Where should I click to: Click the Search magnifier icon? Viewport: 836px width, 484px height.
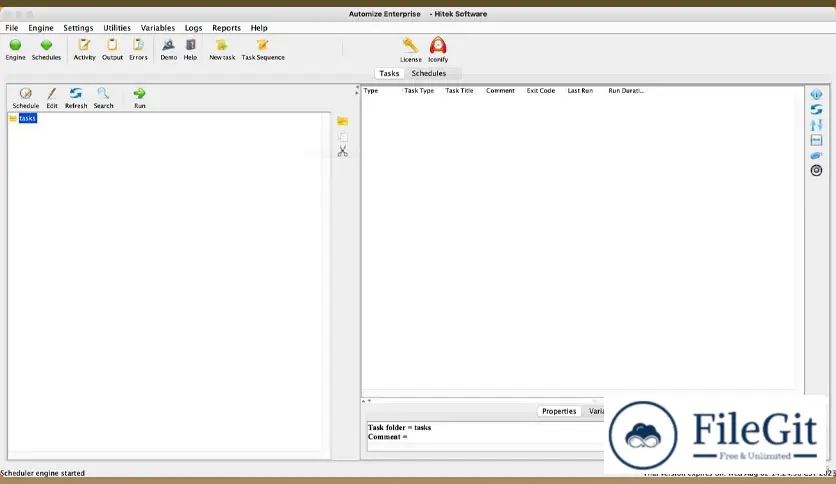[103, 94]
